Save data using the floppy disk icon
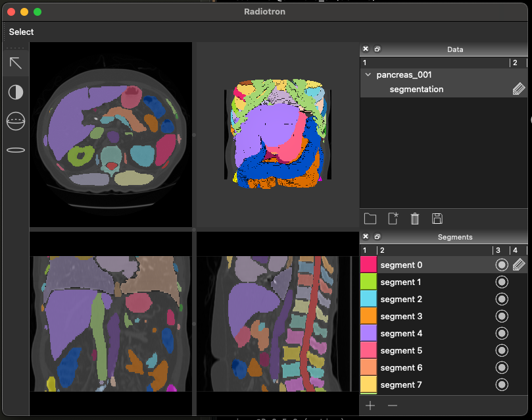The height and width of the screenshot is (420, 532). [437, 219]
